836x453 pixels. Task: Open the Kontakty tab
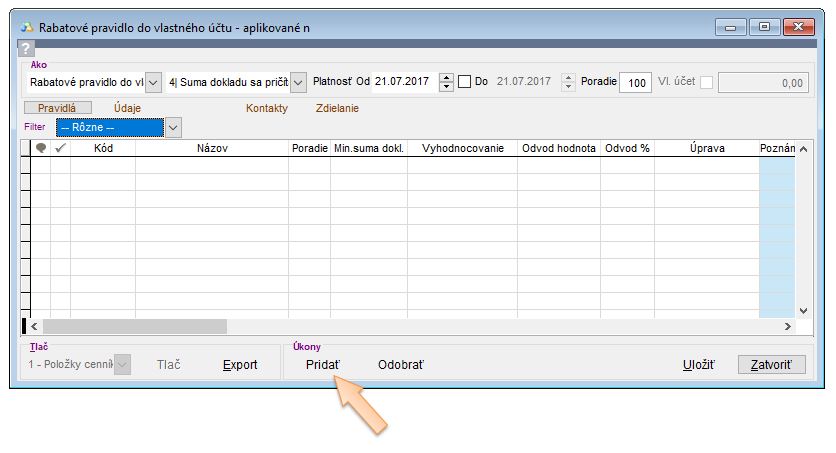[267, 108]
